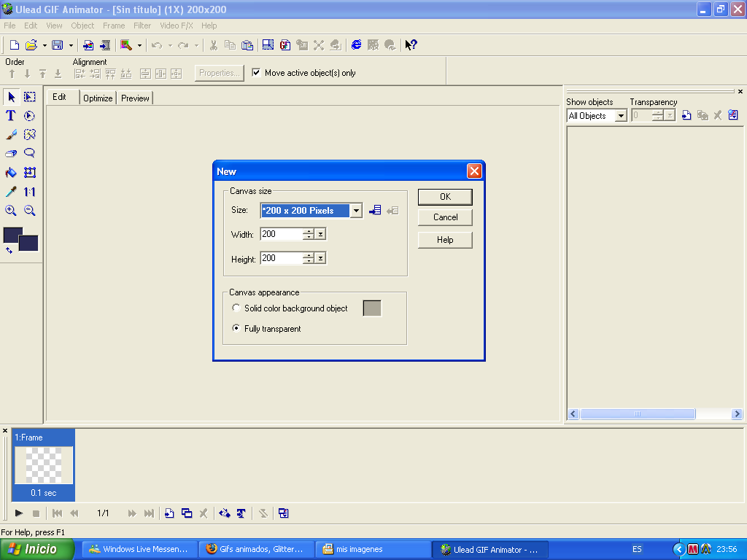Open the Height value dropdown arrow

[321, 259]
